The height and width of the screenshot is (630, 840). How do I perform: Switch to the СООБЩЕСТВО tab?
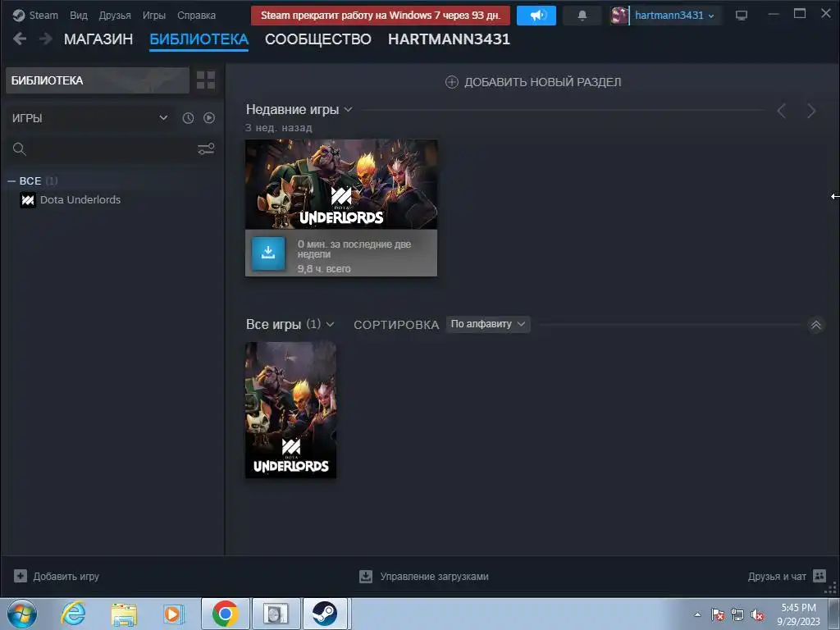317,39
